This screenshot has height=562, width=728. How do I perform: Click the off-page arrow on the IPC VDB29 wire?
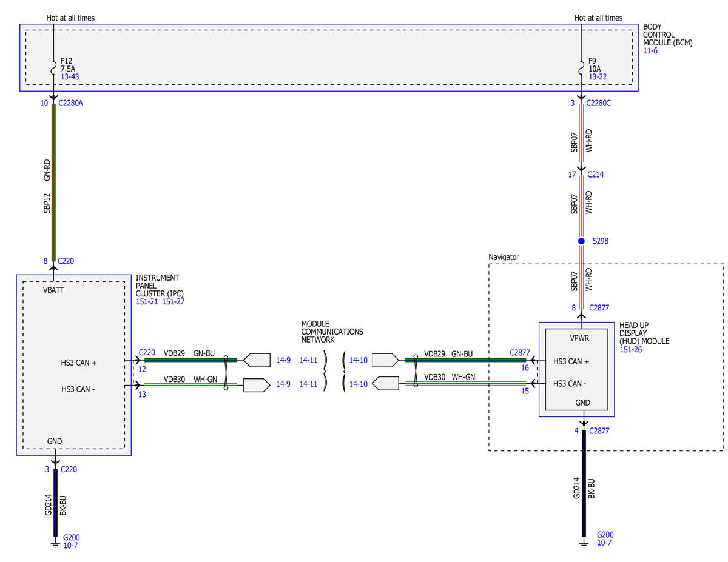tap(257, 360)
